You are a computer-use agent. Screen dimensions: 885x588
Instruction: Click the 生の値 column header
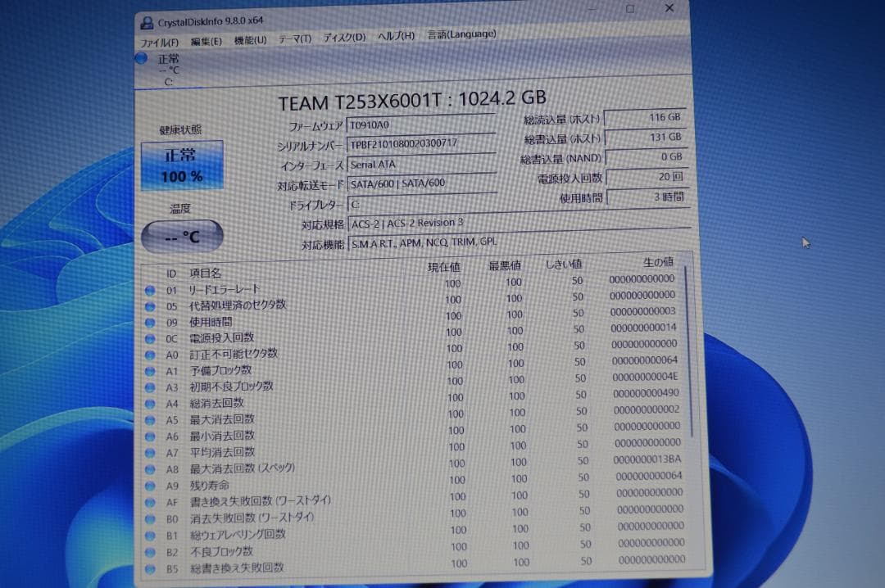point(658,262)
